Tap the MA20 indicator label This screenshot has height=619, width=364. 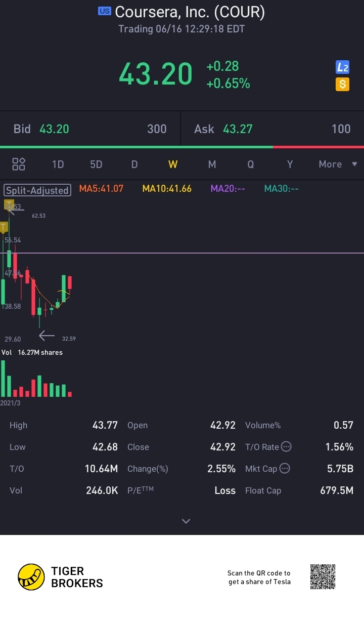pyautogui.click(x=228, y=189)
